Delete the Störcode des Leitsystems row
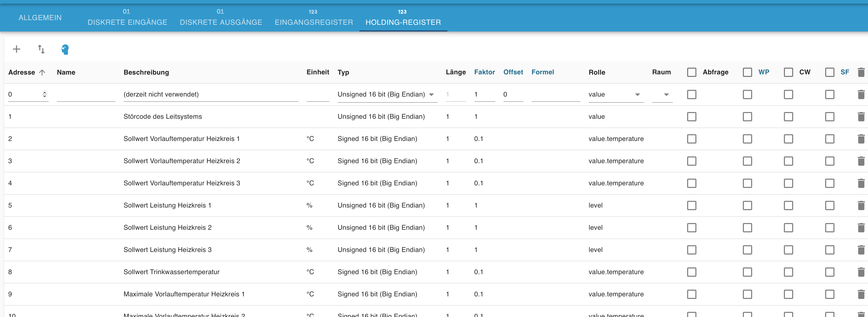 [x=861, y=117]
